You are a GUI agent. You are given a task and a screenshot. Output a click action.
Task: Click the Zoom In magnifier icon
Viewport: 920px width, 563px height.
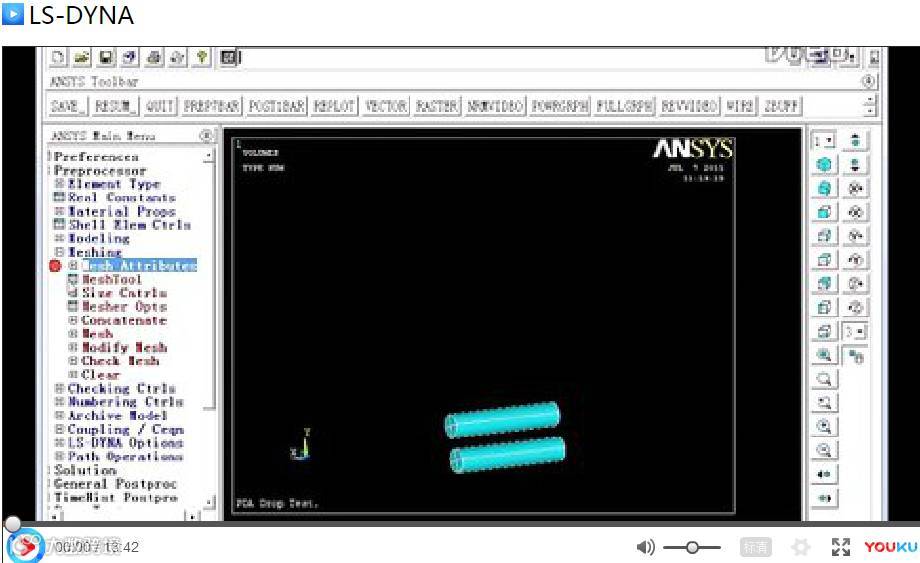point(824,426)
